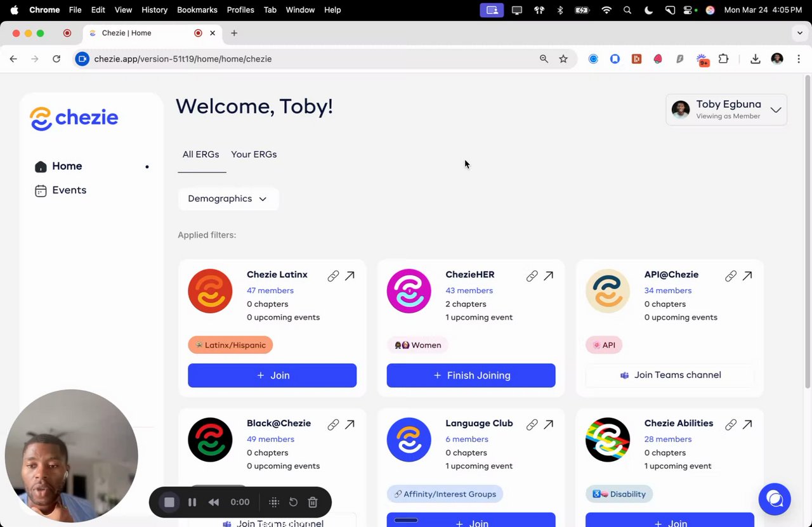
Task: Restart the recording
Action: [293, 502]
